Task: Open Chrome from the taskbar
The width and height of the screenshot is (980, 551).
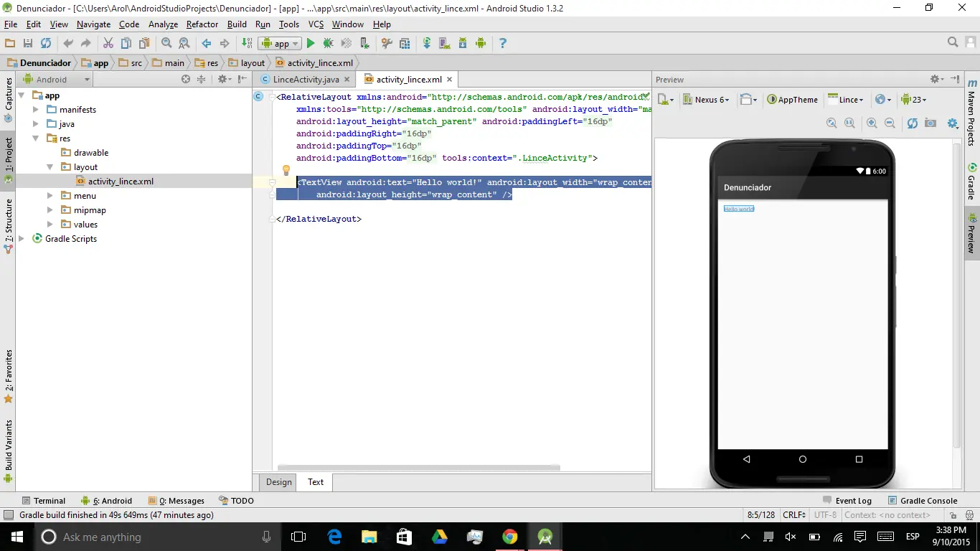Action: pos(510,537)
